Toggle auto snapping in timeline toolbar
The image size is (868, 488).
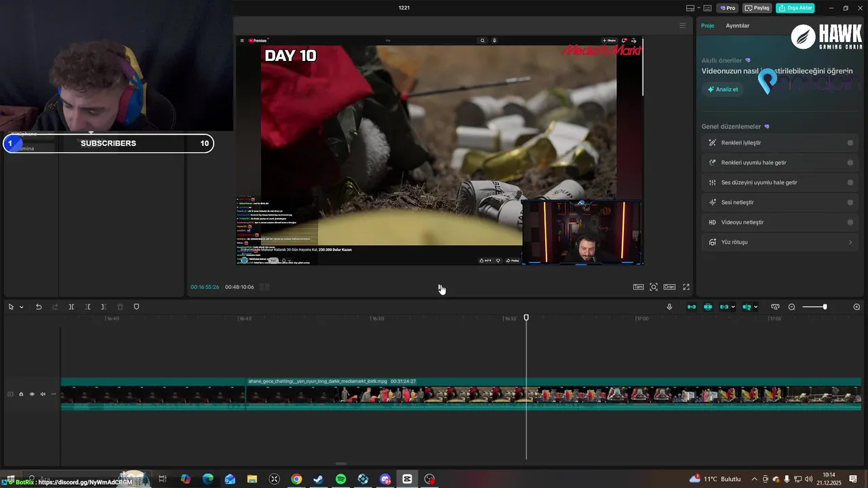(708, 307)
